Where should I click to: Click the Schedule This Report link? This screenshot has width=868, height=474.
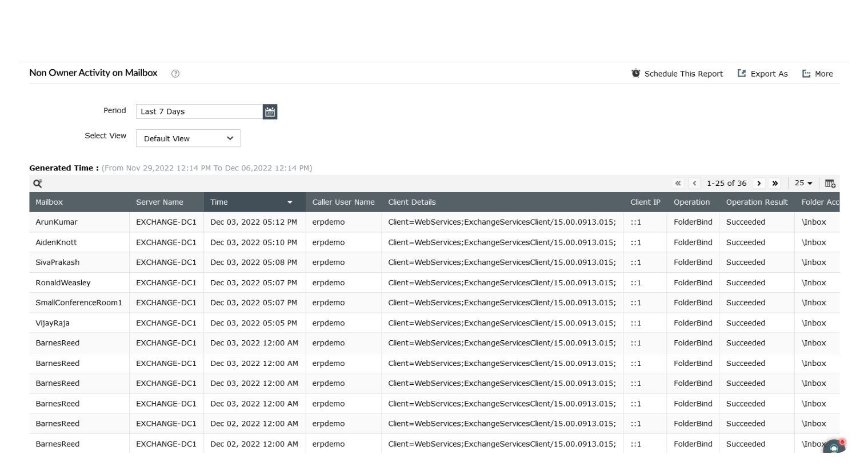point(683,73)
